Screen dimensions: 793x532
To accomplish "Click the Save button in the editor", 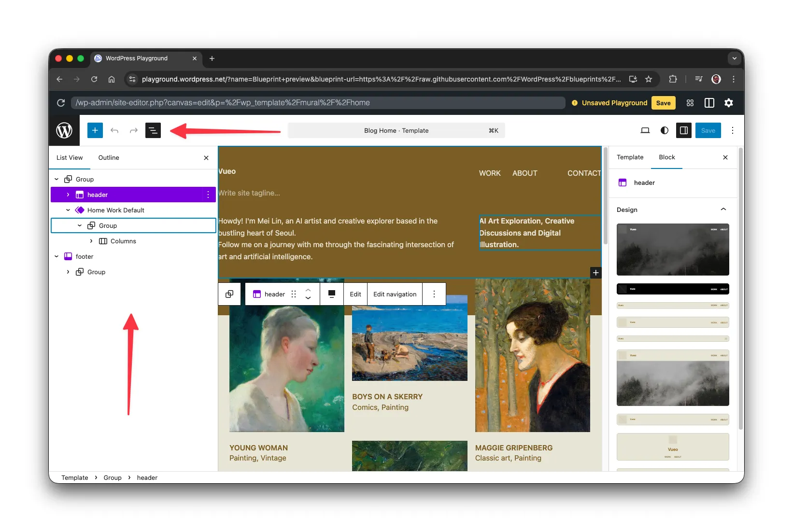I will click(708, 130).
